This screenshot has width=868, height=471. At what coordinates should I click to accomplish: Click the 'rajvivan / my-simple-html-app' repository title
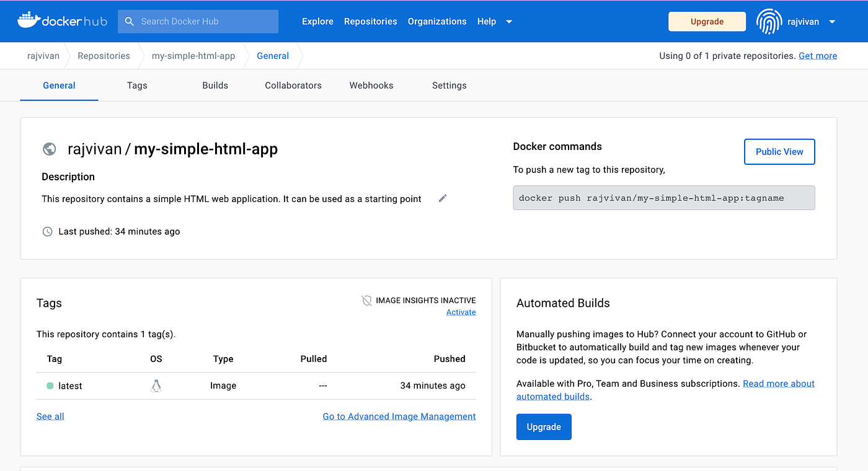(172, 149)
